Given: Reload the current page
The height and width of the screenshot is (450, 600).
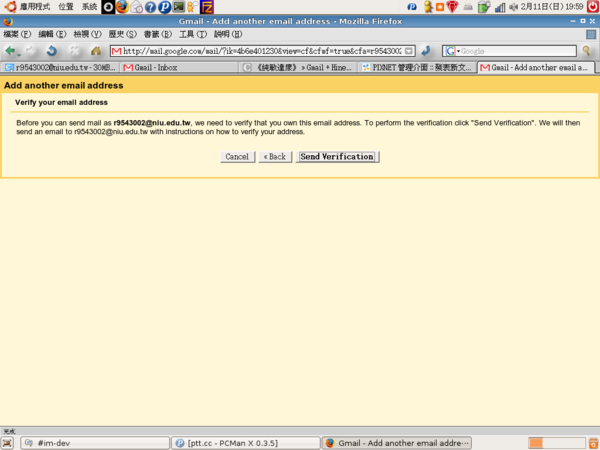Looking at the screenshot, I should (x=52, y=51).
